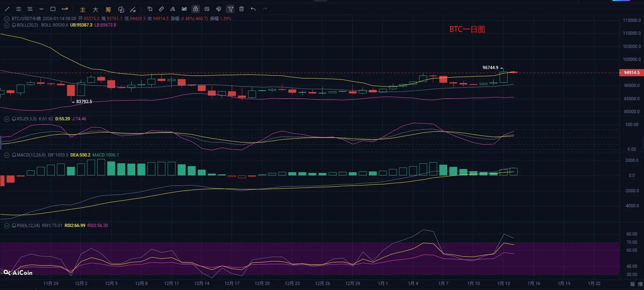Image resolution: width=644 pixels, height=290 pixels.
Task: Click the copy drawings icon
Action: (x=150, y=9)
